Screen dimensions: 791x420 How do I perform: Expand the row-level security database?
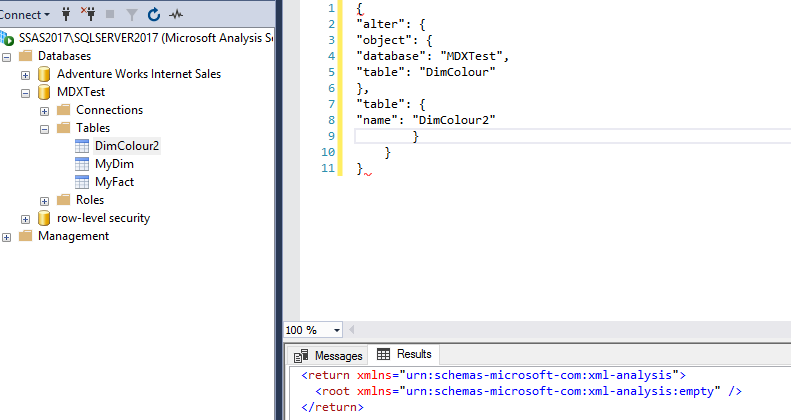coord(26,219)
